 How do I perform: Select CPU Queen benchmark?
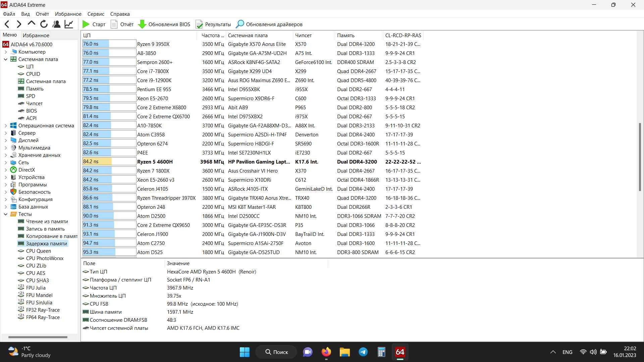point(35,251)
